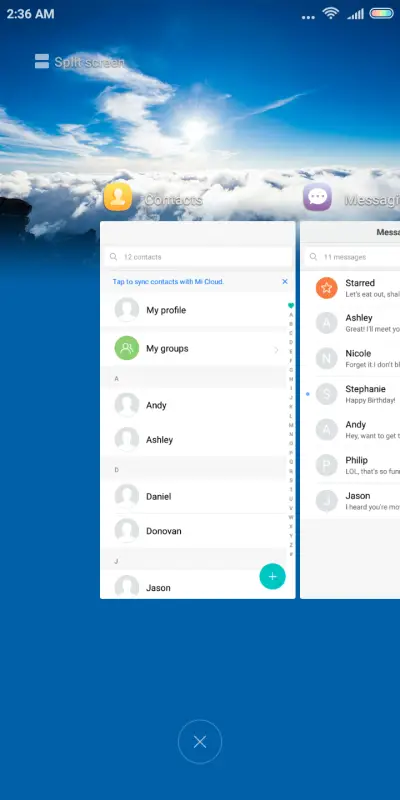Add new contact with plus button
The width and height of the screenshot is (400, 800).
point(272,577)
